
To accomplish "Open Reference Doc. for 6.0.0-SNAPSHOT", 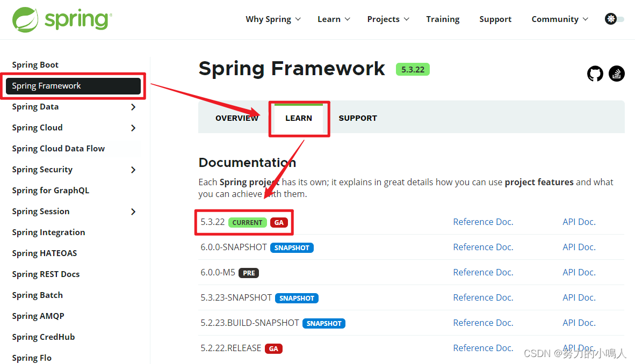I will tap(483, 247).
